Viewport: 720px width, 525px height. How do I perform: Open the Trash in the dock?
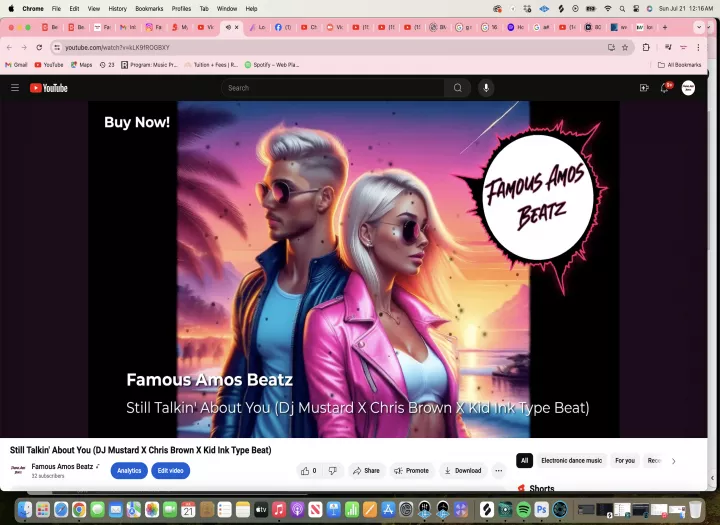click(695, 509)
